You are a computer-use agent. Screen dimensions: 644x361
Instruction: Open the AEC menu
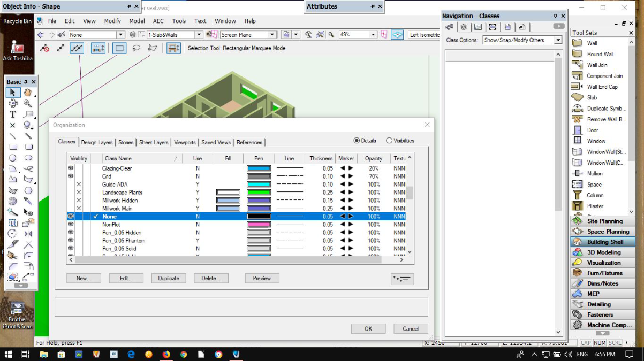coord(158,21)
